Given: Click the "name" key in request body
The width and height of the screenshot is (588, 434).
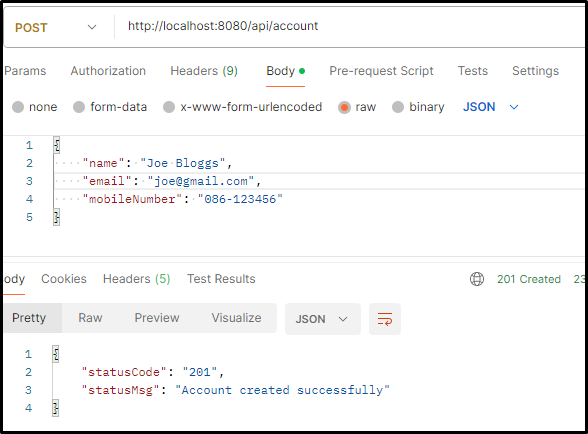Looking at the screenshot, I should pos(104,163).
